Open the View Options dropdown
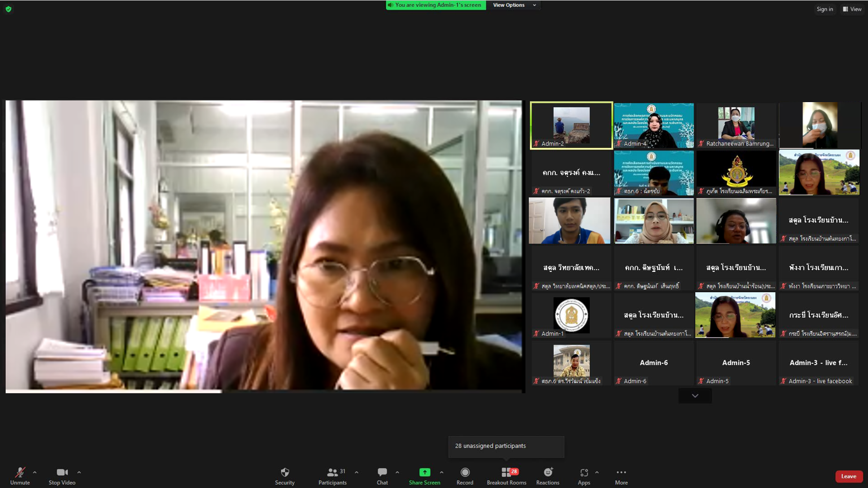 pyautogui.click(x=514, y=5)
